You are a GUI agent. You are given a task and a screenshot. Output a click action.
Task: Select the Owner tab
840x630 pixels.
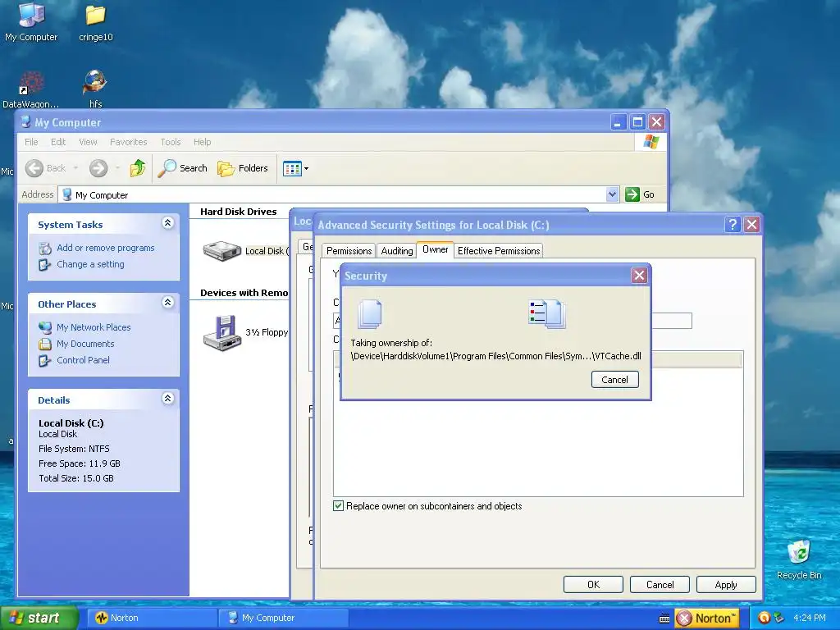click(435, 249)
